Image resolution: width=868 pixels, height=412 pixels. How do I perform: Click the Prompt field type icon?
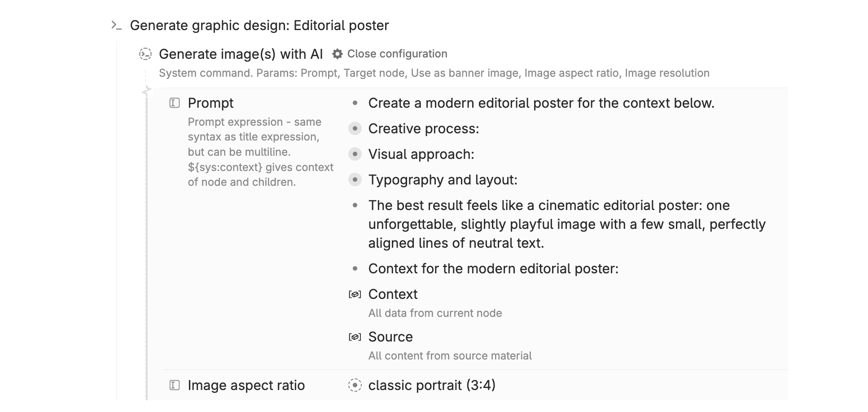pos(175,103)
